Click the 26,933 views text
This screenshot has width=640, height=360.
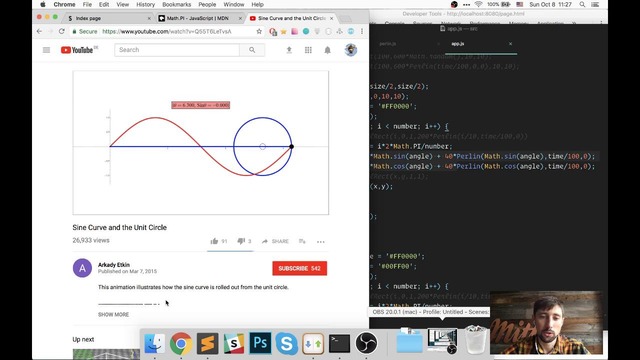91,240
